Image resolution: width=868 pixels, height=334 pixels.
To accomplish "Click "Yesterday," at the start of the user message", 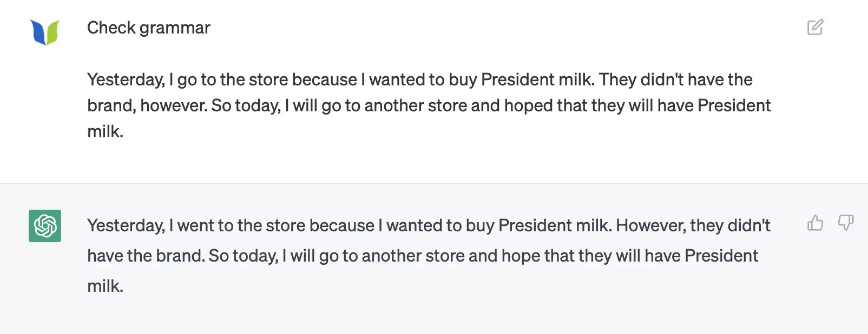I will tap(126, 79).
